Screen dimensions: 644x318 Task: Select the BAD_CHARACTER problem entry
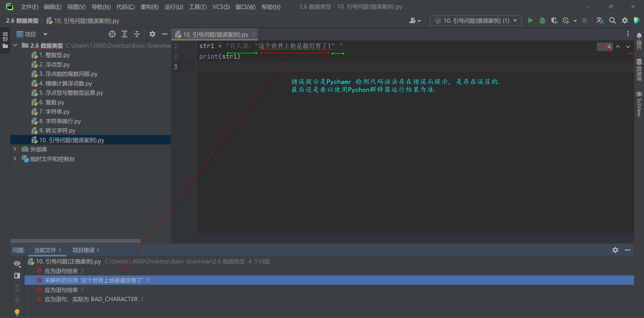[x=329, y=299]
